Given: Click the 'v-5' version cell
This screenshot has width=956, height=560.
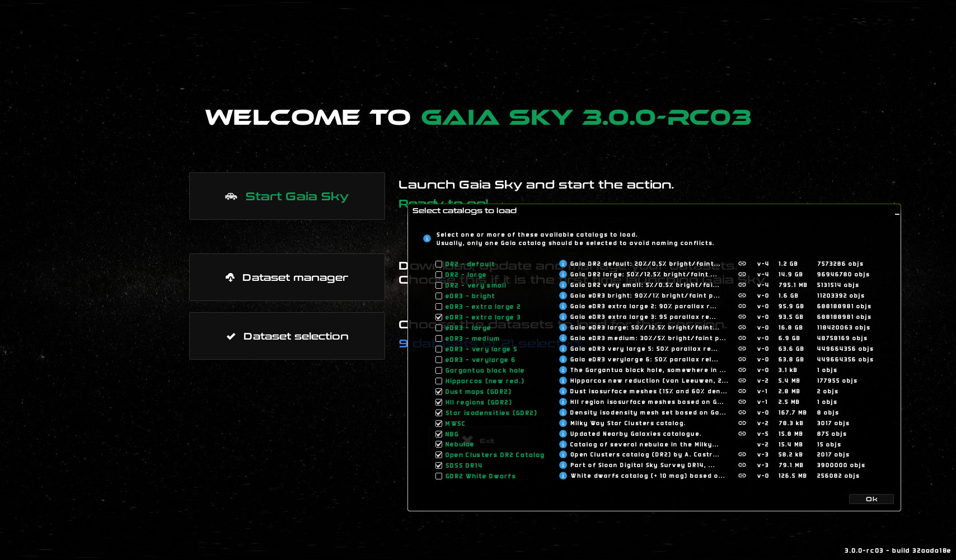Looking at the screenshot, I should (763, 434).
